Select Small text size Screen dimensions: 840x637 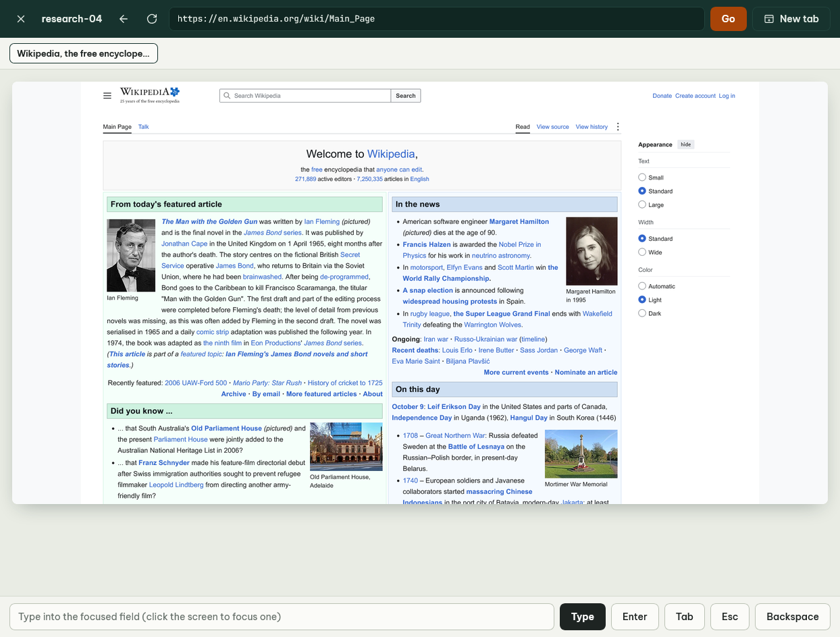(x=642, y=177)
